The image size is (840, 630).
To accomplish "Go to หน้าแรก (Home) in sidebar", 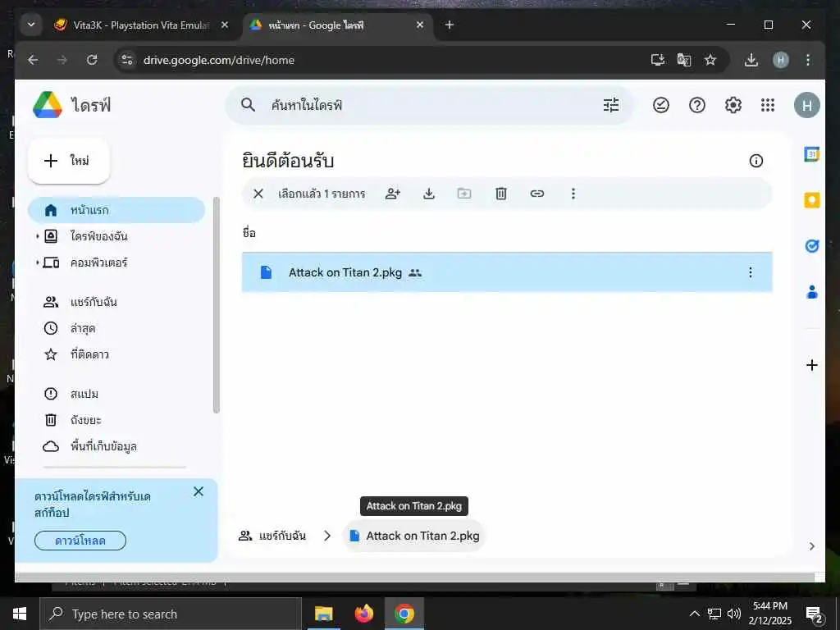I will point(116,210).
